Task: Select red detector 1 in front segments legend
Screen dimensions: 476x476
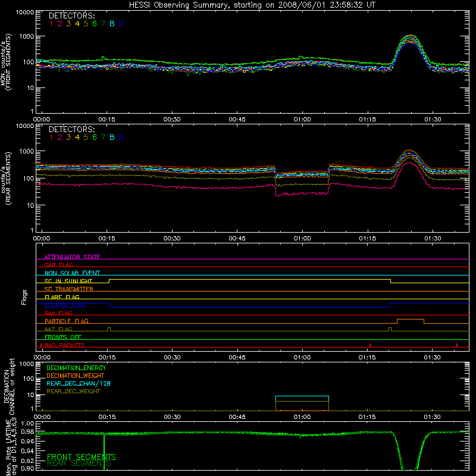Action: click(51, 24)
